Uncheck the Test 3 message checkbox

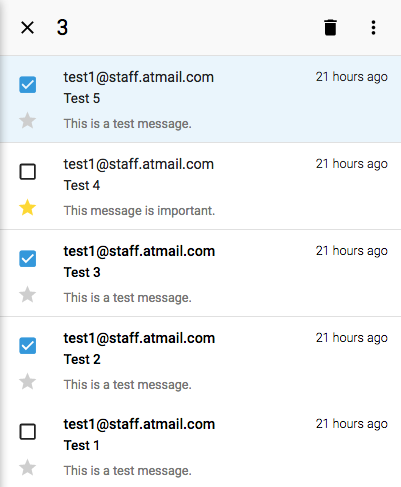pos(27,259)
